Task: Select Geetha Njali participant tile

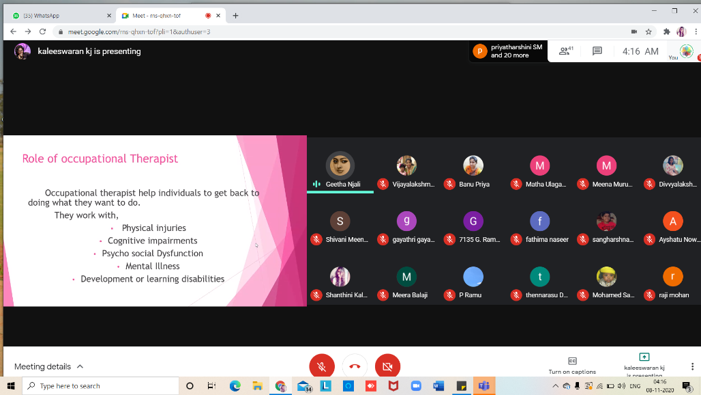Action: (x=340, y=170)
